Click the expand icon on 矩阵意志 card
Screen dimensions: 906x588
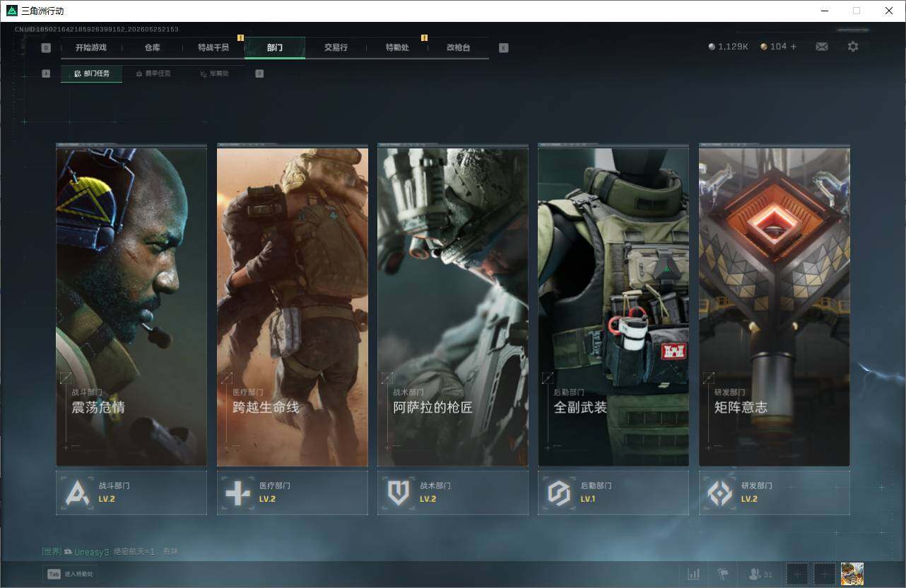tap(709, 378)
